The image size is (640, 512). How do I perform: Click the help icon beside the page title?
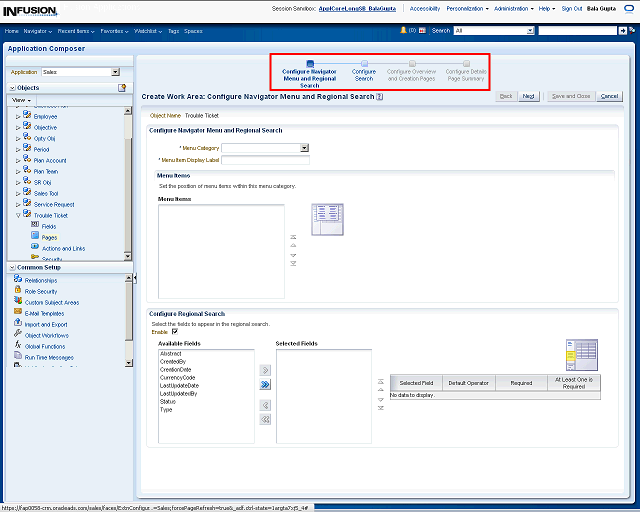click(x=380, y=97)
